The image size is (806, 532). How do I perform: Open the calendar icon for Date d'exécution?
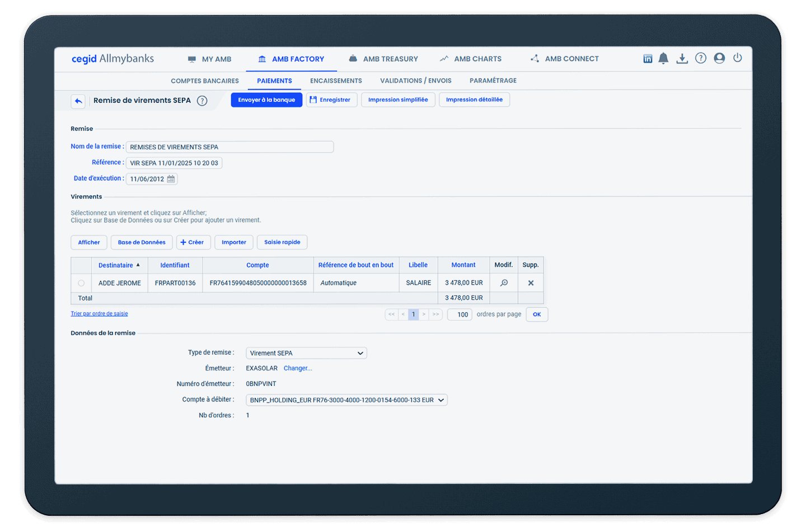pos(171,178)
